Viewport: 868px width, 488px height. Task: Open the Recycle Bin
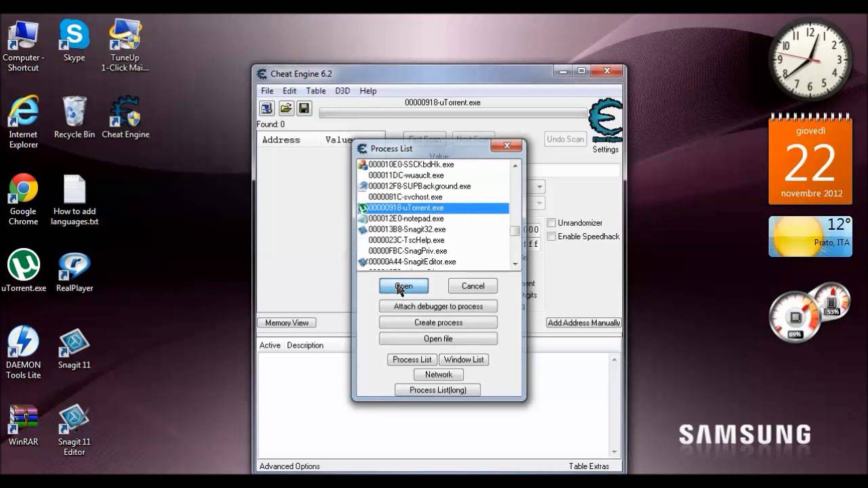75,119
